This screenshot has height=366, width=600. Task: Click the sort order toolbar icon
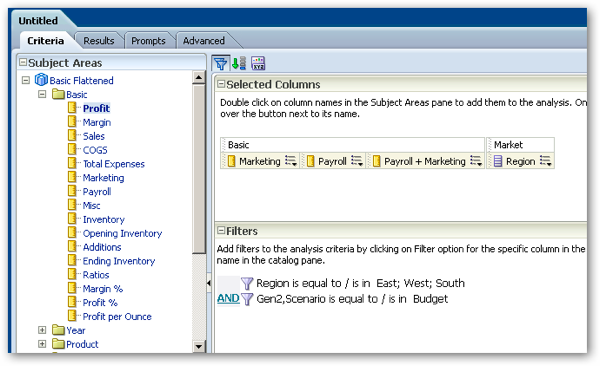click(239, 63)
